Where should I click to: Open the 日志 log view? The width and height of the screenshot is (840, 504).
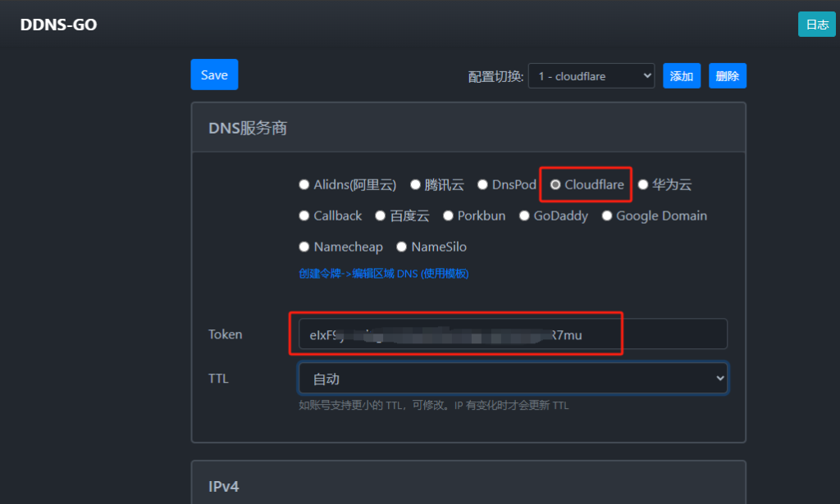817,25
